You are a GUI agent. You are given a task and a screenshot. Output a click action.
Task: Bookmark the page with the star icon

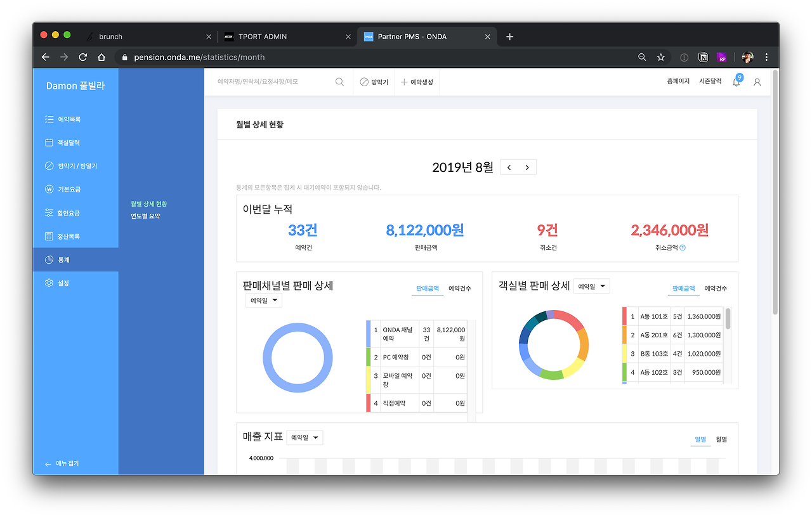pyautogui.click(x=661, y=57)
